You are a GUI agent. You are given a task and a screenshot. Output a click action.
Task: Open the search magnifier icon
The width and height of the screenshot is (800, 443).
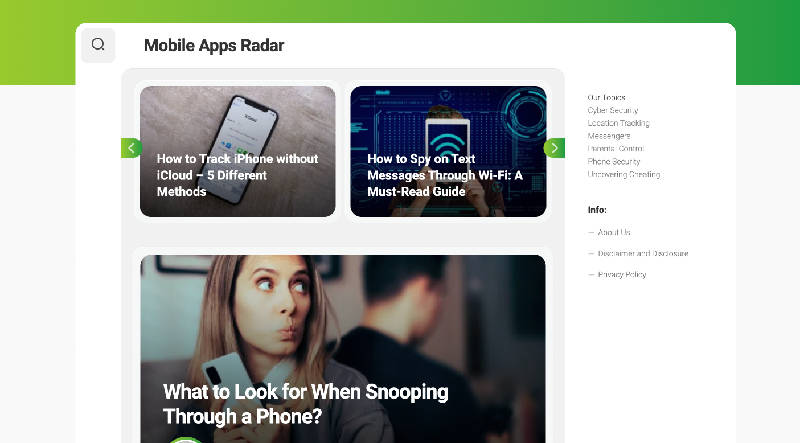(98, 45)
